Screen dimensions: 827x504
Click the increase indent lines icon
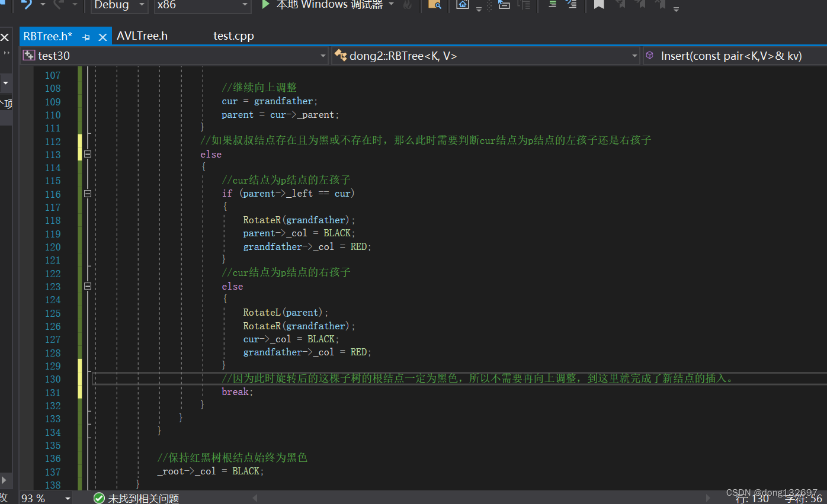552,5
